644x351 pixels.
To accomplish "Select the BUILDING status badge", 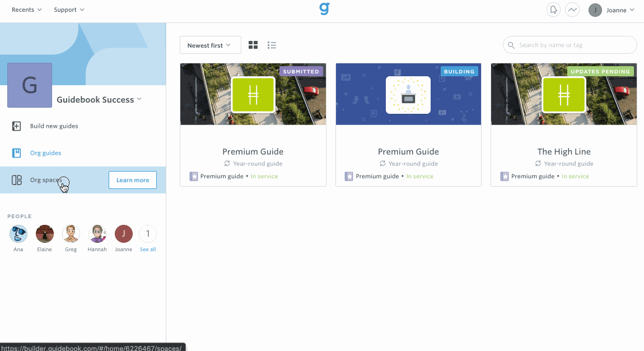I will tap(459, 71).
